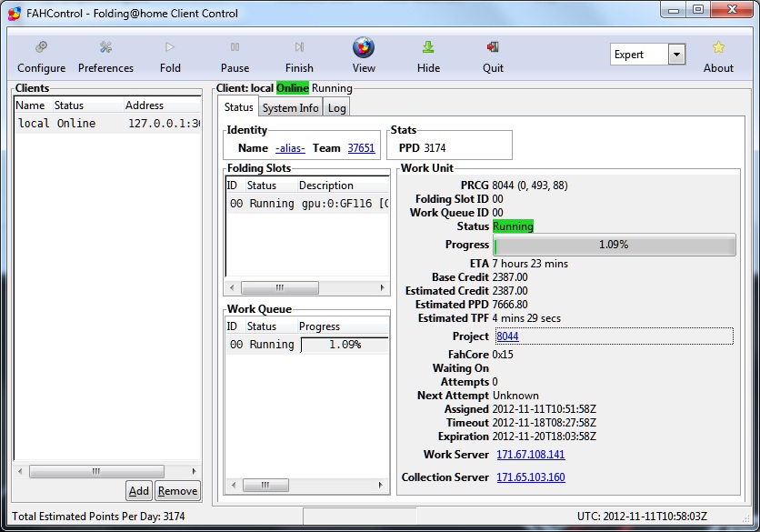This screenshot has width=760, height=532.
Task: Open the Expert mode dropdown
Action: pos(676,55)
